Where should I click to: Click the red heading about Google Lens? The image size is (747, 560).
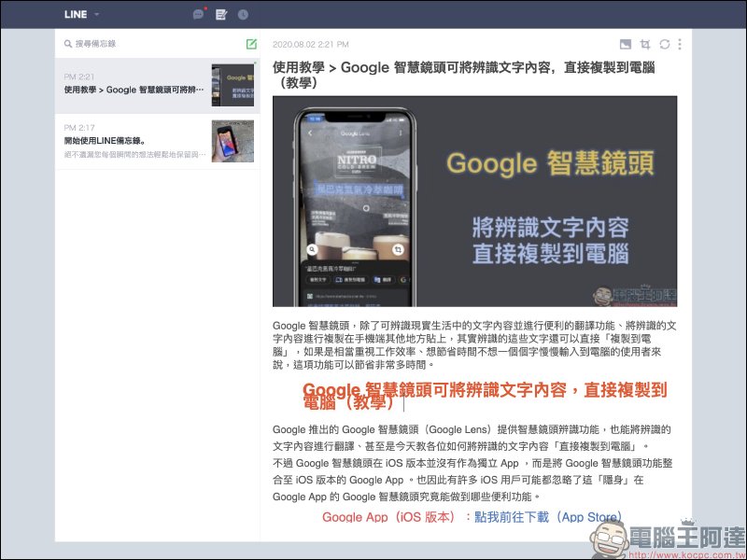485,396
